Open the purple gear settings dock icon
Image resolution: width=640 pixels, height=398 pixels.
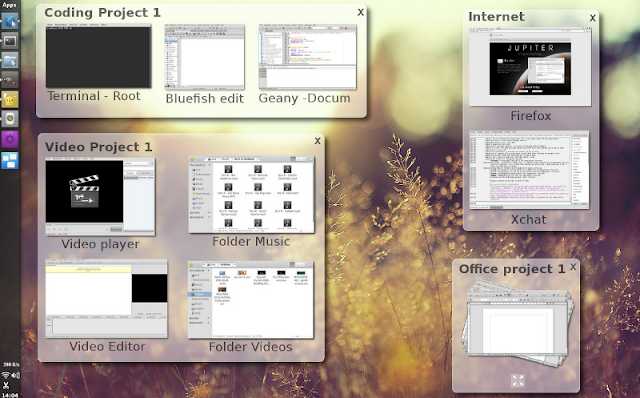coord(10,139)
